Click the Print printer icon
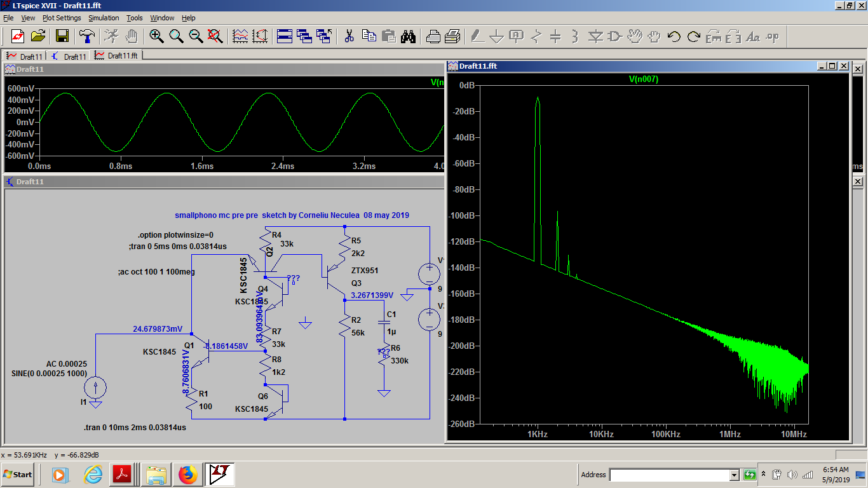The width and height of the screenshot is (868, 488). [433, 36]
